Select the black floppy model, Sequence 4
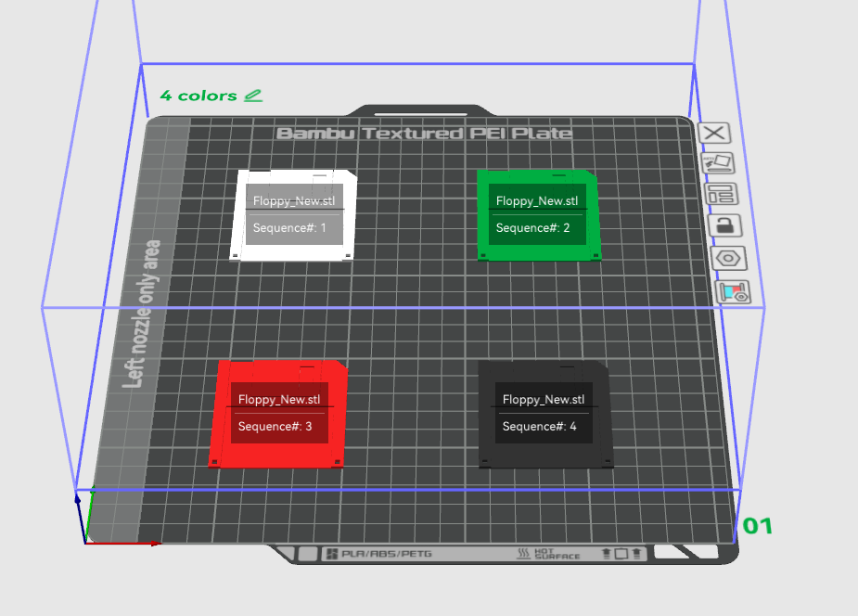The height and width of the screenshot is (616, 858). coord(545,414)
